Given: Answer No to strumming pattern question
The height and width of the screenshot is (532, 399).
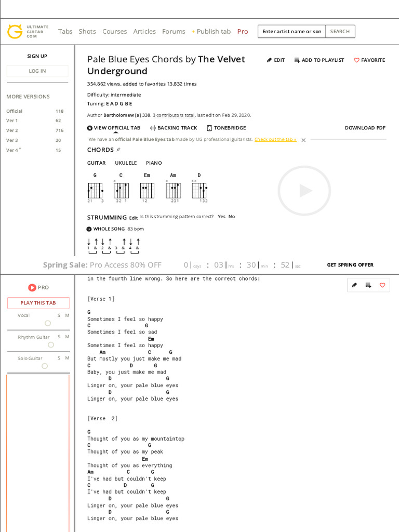Looking at the screenshot, I should click(232, 217).
